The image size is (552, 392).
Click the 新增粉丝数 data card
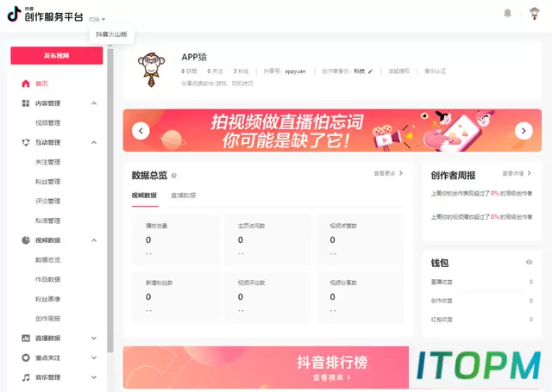176,297
